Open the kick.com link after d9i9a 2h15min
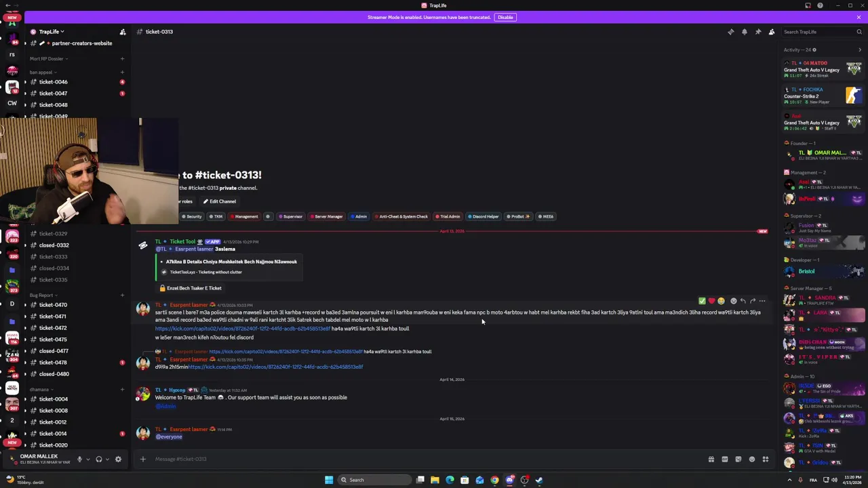Viewport: 868px width, 488px height. coord(275,367)
